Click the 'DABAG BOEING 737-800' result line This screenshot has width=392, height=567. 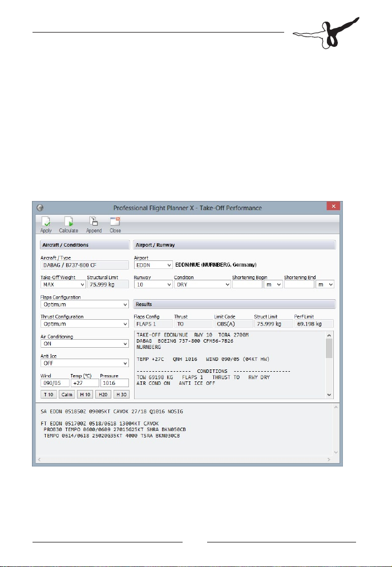click(x=185, y=341)
